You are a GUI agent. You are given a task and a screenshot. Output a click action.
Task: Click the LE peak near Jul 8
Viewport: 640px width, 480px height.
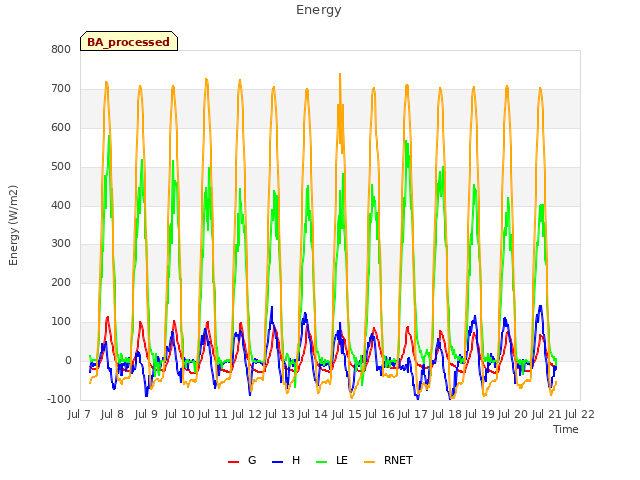[109, 137]
